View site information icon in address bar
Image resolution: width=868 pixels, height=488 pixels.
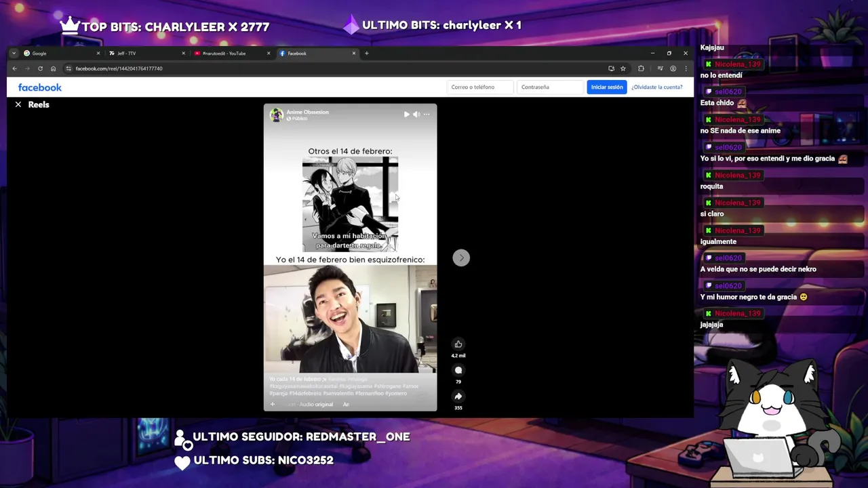(68, 68)
